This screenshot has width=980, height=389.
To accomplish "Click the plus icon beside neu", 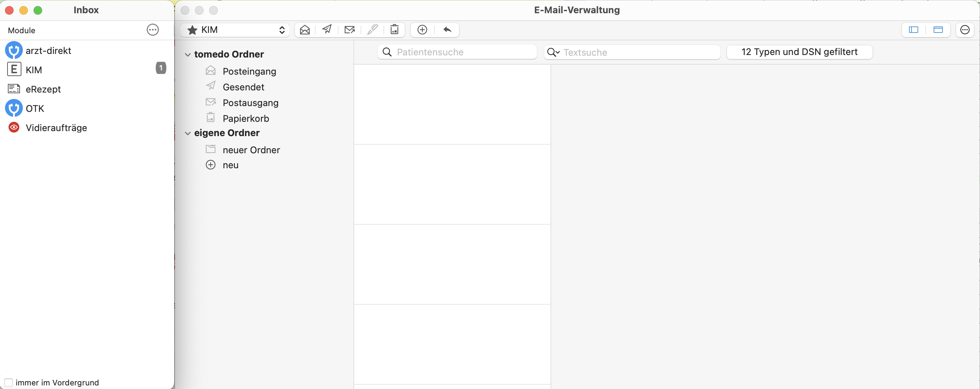I will coord(210,165).
